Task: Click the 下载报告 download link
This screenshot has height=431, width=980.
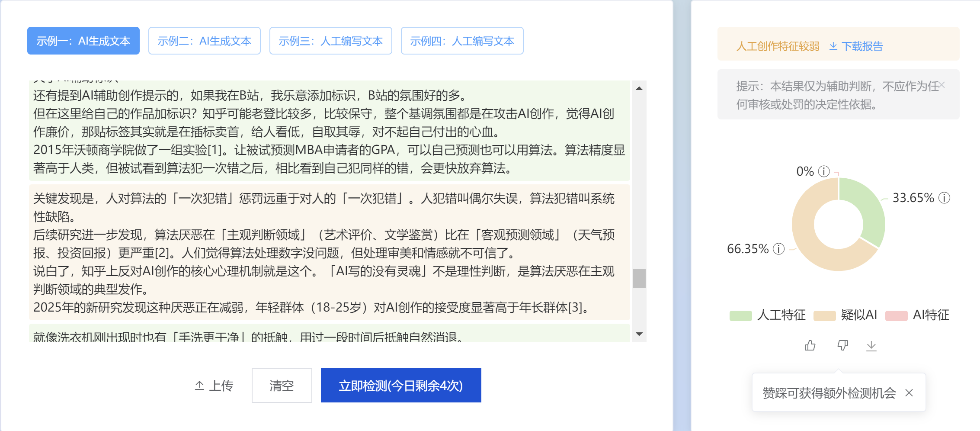Action: coord(856,46)
